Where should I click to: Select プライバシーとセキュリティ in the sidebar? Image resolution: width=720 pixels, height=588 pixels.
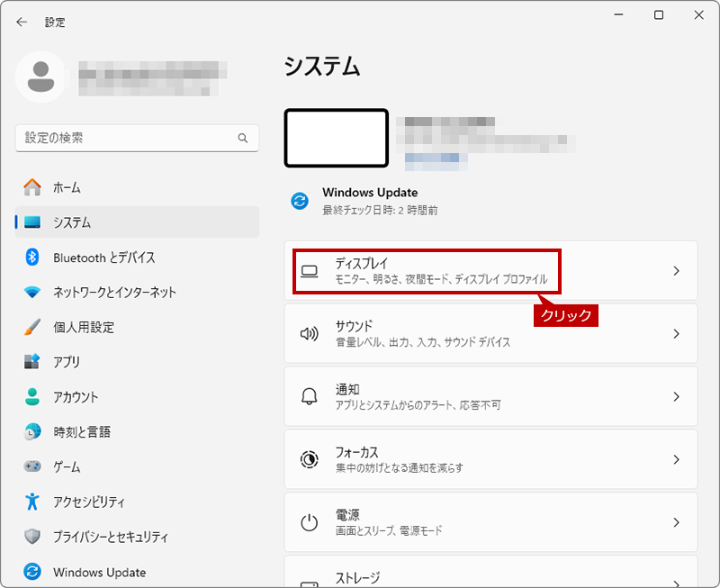(138, 537)
